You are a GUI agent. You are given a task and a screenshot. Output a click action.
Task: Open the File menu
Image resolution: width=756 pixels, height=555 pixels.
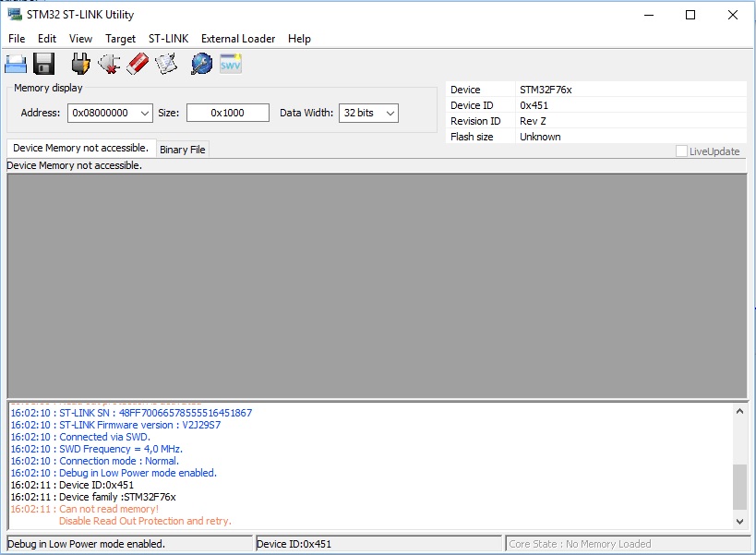17,39
